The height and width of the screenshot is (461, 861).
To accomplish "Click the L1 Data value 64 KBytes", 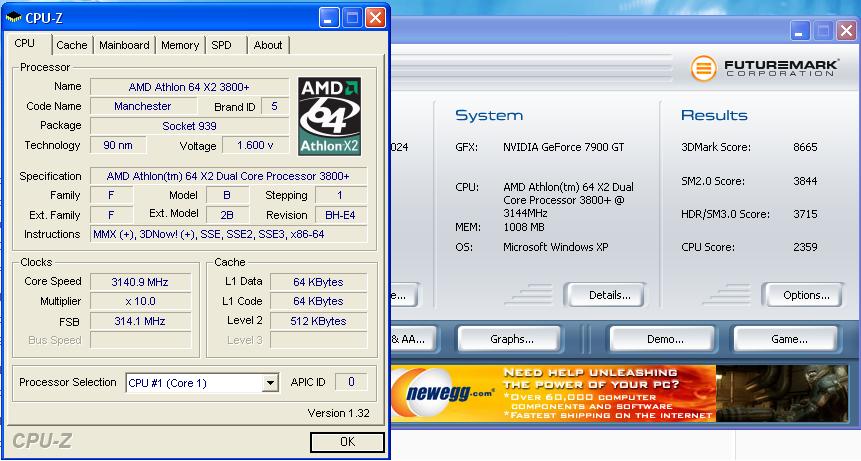I will click(x=318, y=282).
